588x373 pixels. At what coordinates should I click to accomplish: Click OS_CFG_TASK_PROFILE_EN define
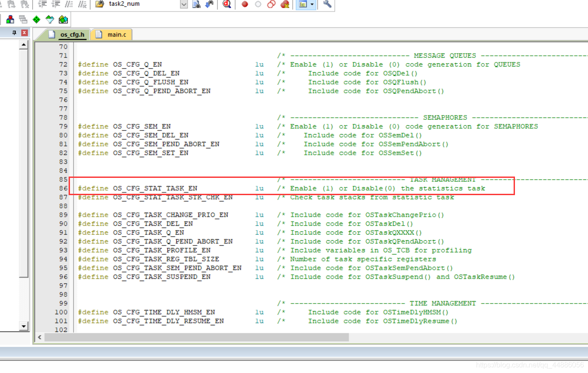click(162, 250)
